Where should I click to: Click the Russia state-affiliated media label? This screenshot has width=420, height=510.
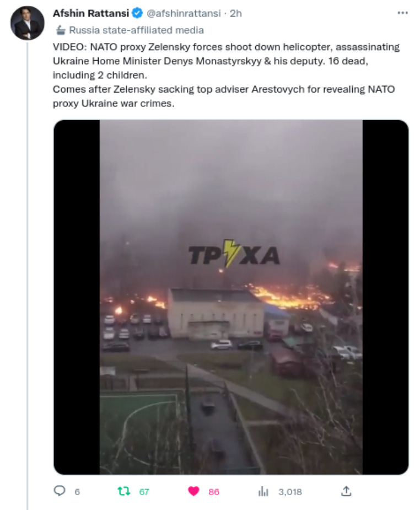[x=136, y=30]
